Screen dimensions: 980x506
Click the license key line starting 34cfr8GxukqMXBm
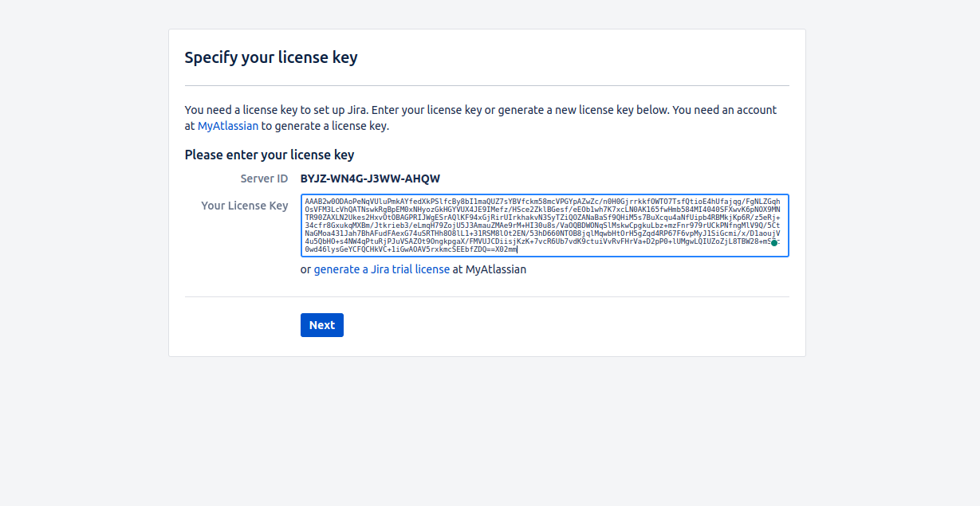point(542,226)
